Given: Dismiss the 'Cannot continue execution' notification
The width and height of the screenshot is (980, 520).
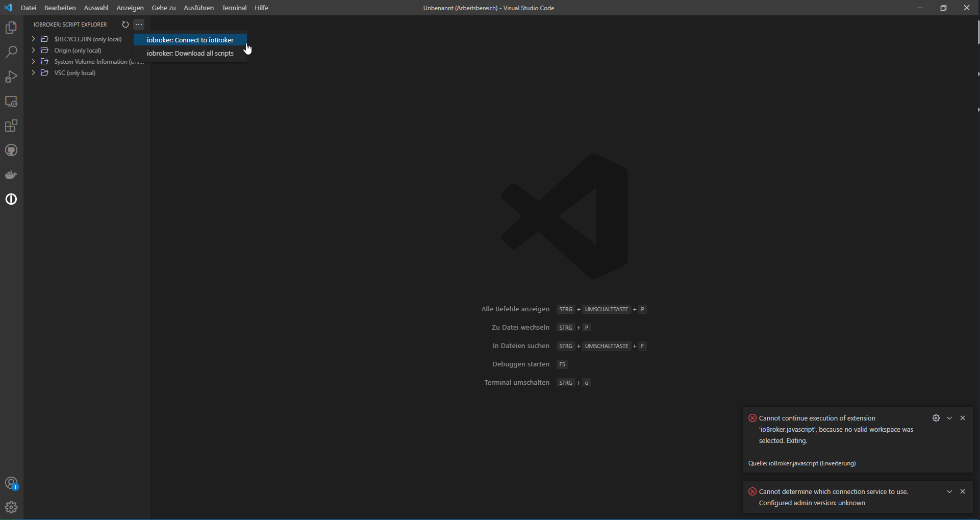Looking at the screenshot, I should click(x=963, y=418).
